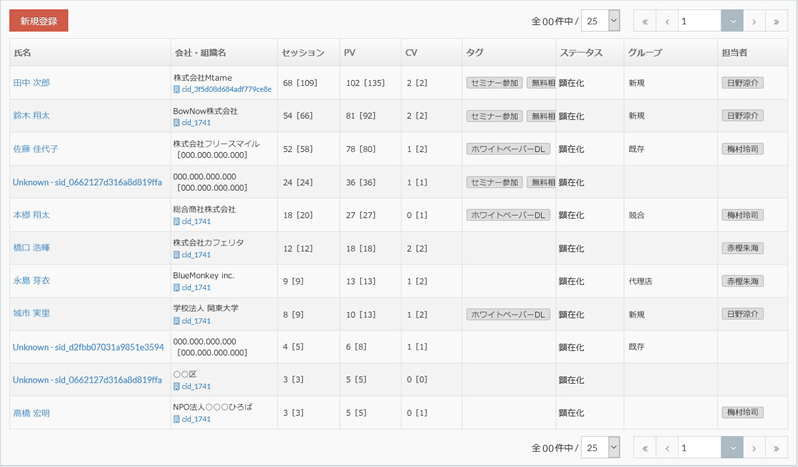Jump to last page in bottom pagination

[x=776, y=447]
